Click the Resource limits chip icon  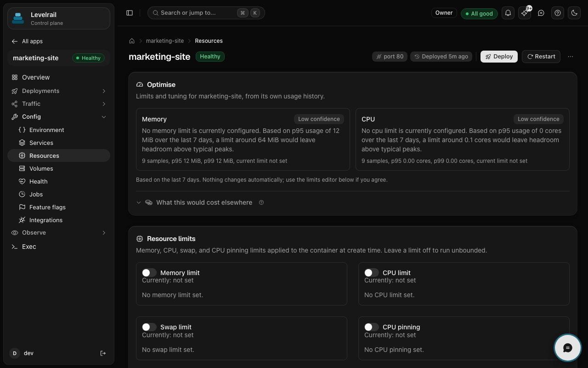140,239
